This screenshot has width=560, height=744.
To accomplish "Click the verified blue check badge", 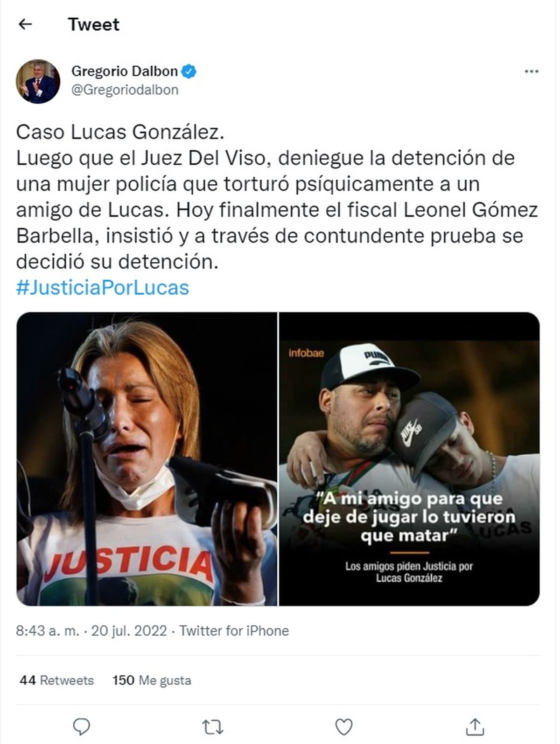I will [189, 71].
